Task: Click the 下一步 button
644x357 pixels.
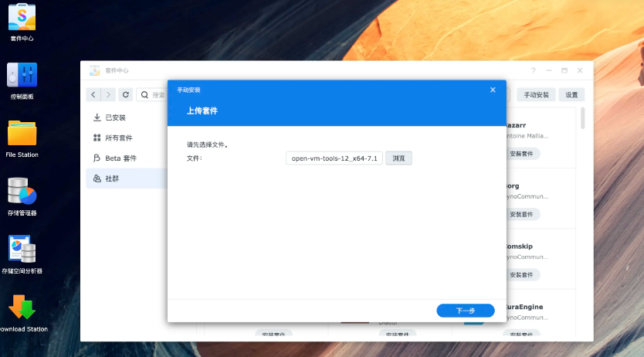Action: coord(465,311)
